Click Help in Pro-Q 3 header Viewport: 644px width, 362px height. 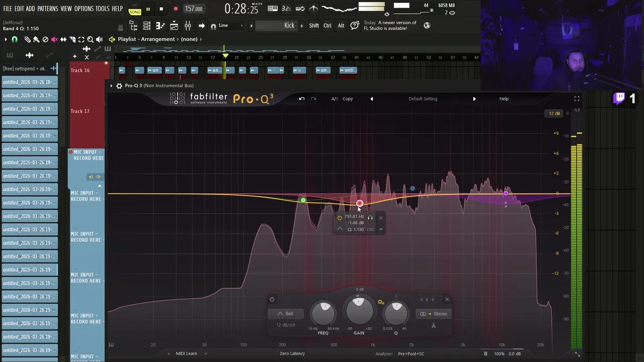[x=504, y=99]
